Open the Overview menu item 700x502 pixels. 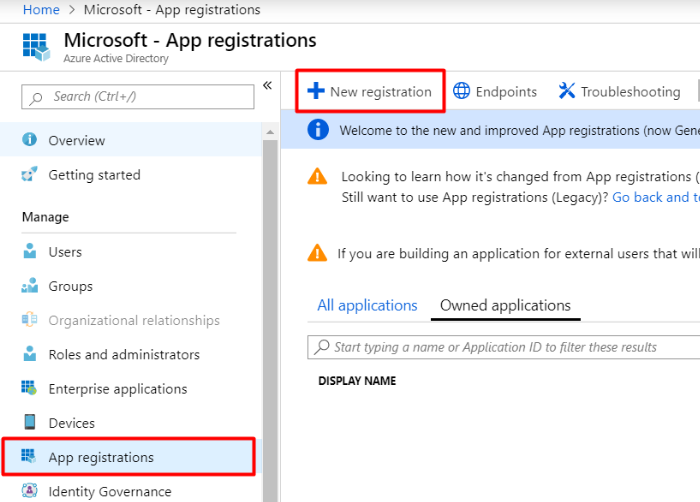click(131, 140)
